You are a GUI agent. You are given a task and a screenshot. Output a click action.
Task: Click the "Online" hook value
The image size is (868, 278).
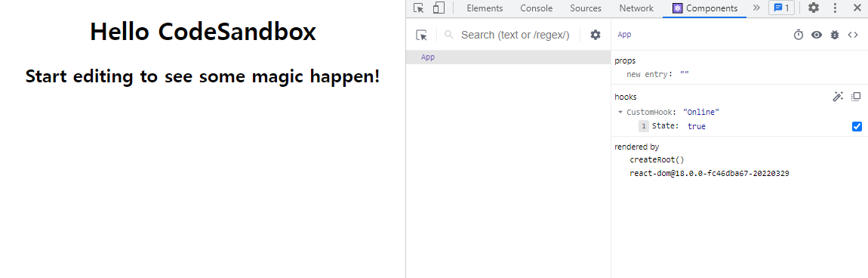pyautogui.click(x=701, y=112)
